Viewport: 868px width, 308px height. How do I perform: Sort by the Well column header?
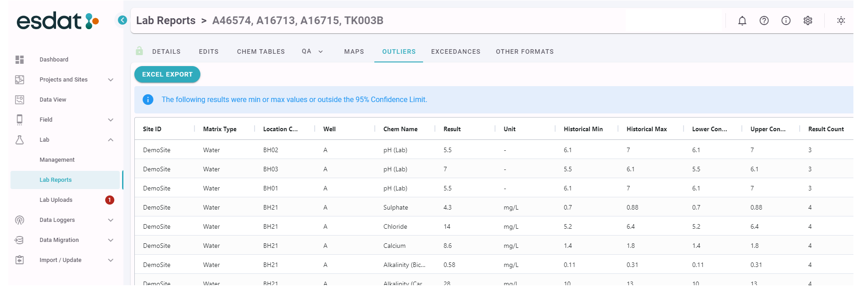pos(329,129)
